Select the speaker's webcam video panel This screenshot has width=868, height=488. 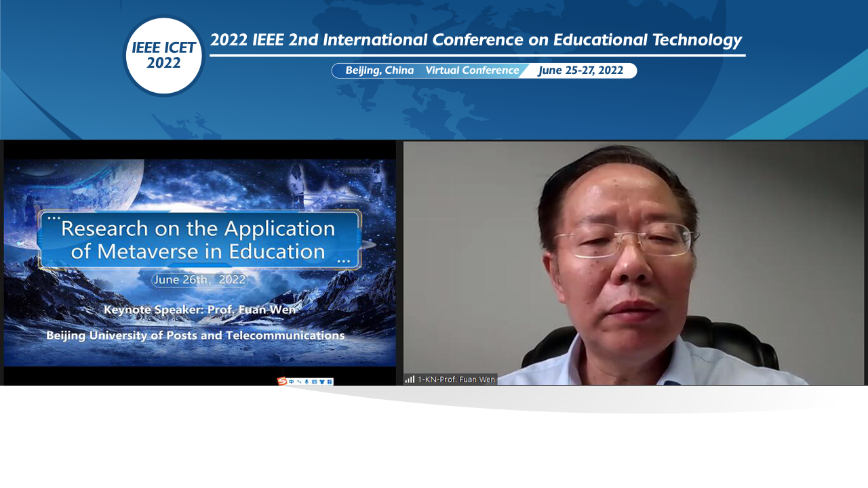tap(633, 263)
